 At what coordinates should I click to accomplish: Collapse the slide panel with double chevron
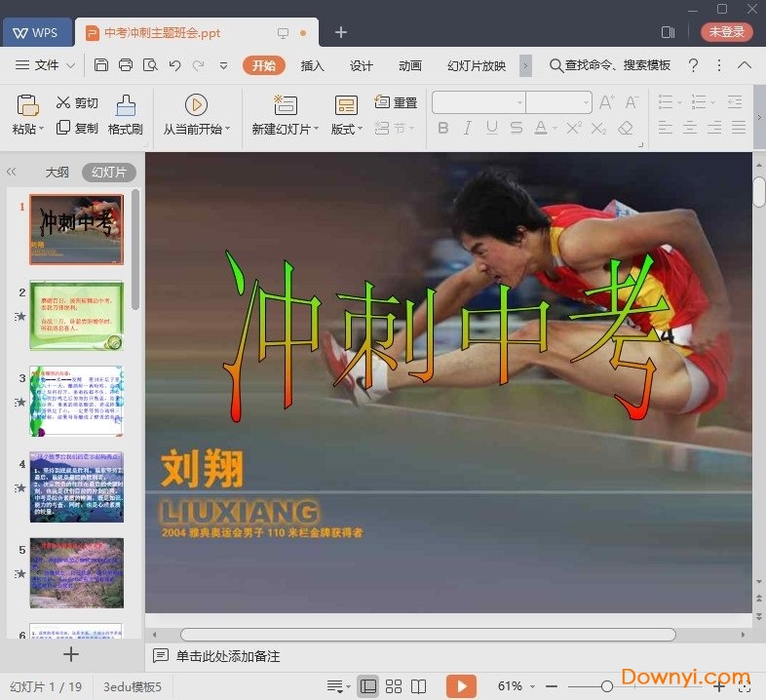(x=12, y=172)
